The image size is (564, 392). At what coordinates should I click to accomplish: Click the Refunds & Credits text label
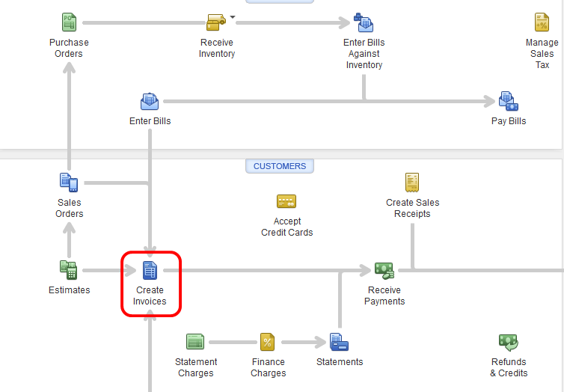point(509,367)
